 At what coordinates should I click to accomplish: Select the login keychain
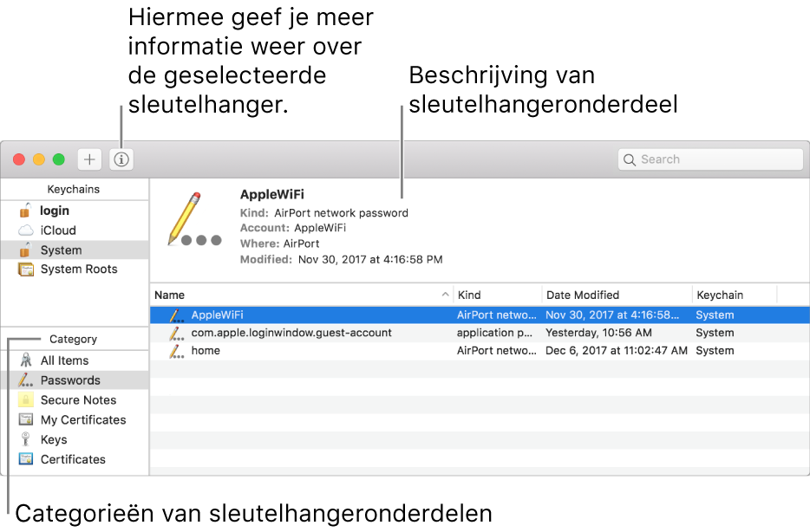(55, 211)
